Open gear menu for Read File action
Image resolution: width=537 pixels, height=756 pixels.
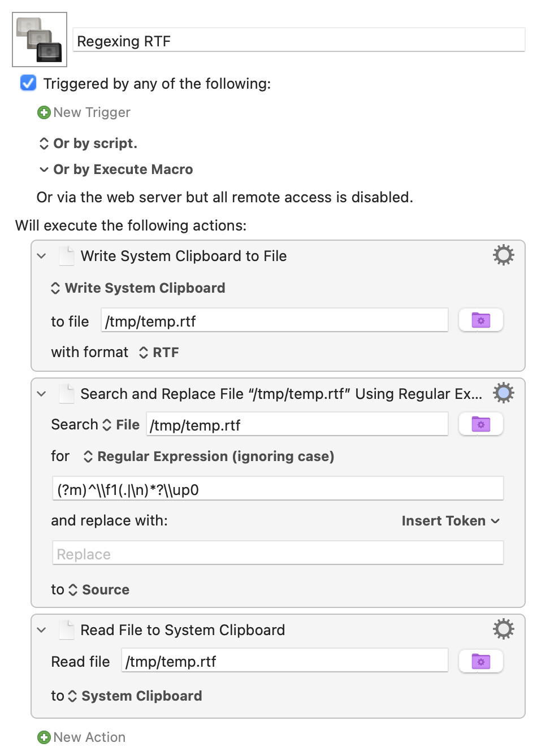[x=503, y=629]
